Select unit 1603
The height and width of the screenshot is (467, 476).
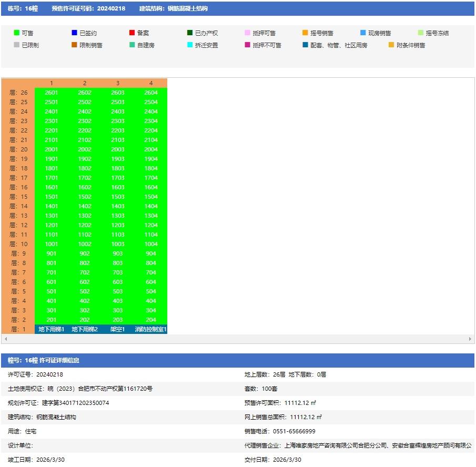click(x=118, y=187)
